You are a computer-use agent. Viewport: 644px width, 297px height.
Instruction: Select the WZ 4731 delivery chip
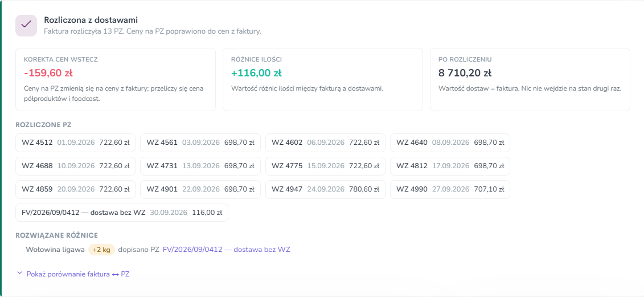200,166
